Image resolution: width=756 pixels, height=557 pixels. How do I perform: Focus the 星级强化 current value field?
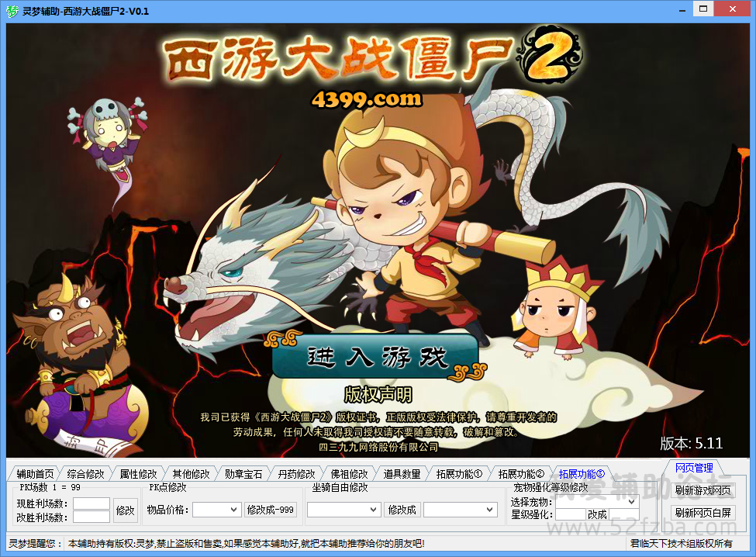(x=571, y=514)
